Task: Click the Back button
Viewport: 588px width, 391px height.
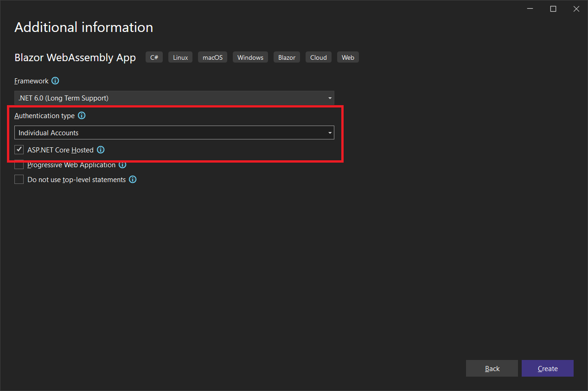Action: coord(492,368)
